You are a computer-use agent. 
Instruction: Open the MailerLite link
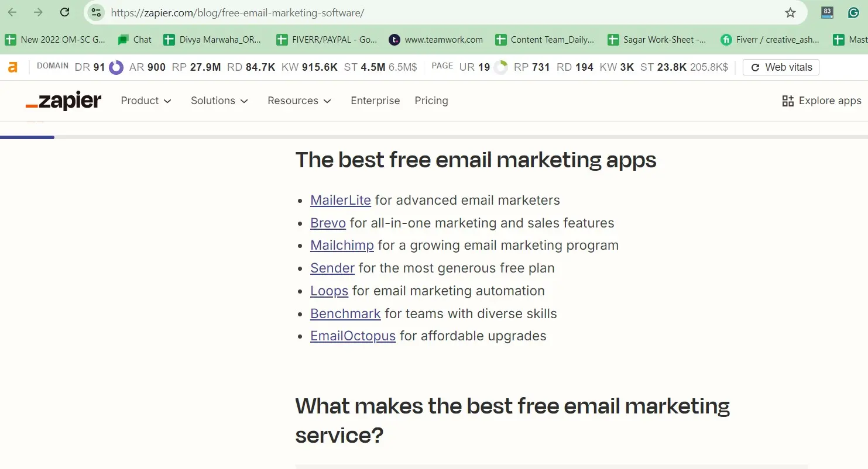(341, 200)
